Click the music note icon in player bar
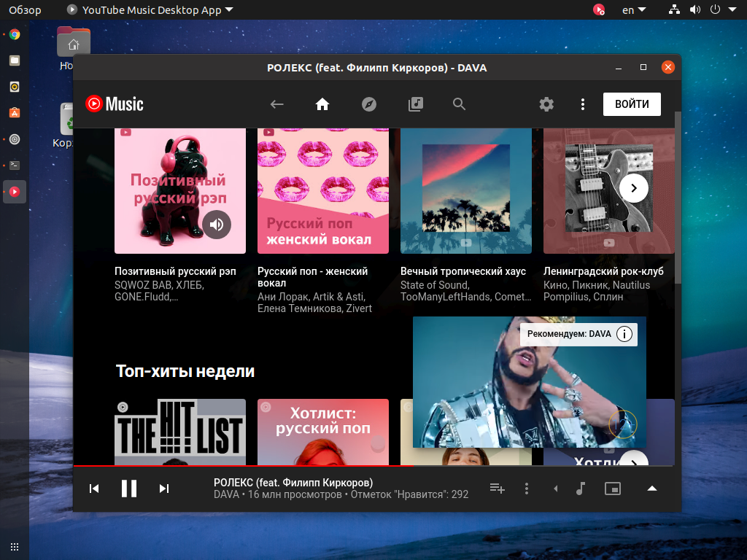 point(581,489)
